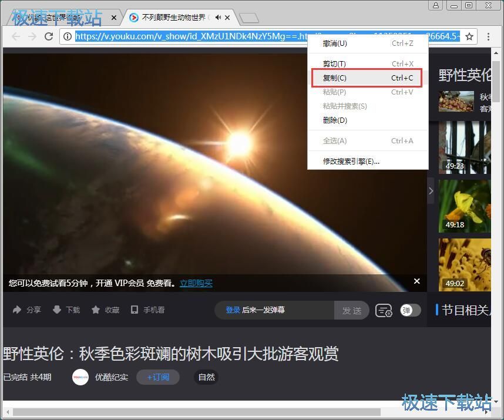Open the video thumbnail labeled 49:23

click(x=465, y=147)
